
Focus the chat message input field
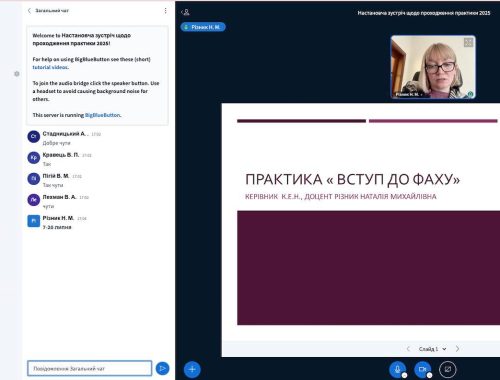point(89,368)
